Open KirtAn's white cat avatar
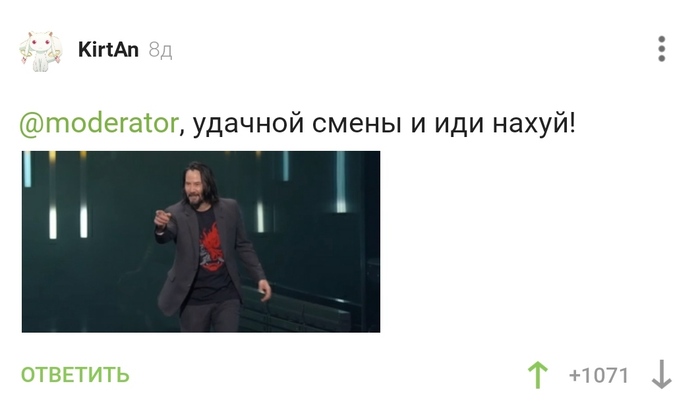 tap(40, 51)
